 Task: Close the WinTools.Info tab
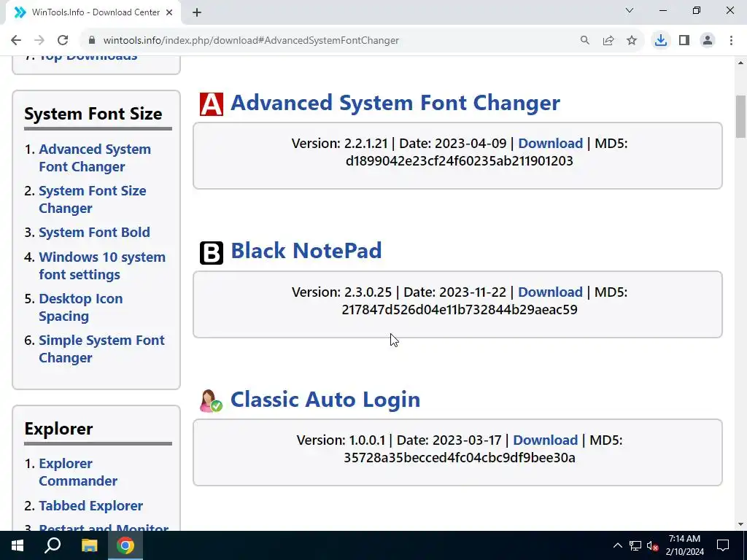pyautogui.click(x=169, y=12)
